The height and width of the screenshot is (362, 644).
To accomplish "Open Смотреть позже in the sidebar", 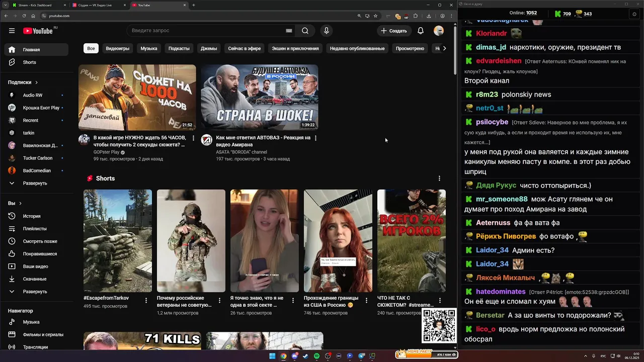I will pyautogui.click(x=36, y=241).
